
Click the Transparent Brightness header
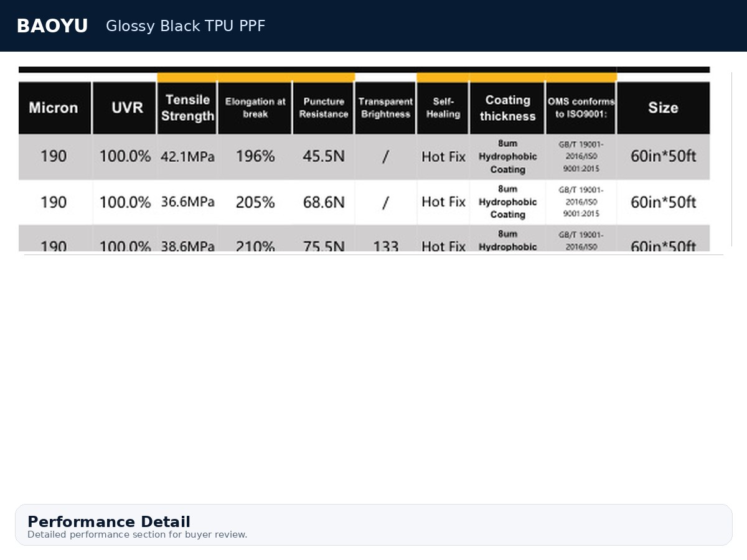tap(385, 108)
